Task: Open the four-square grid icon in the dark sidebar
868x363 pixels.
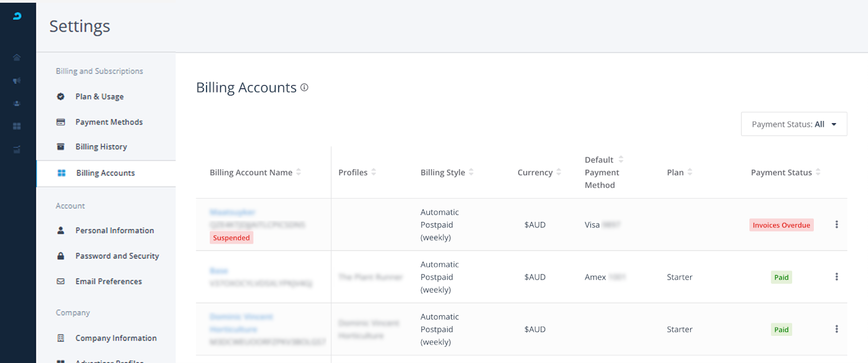Action: 17,126
